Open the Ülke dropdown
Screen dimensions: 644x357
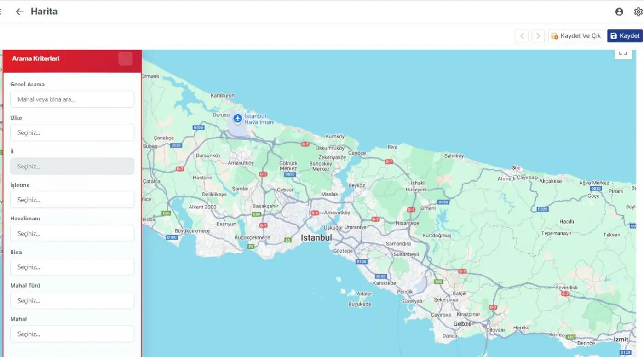click(72, 132)
